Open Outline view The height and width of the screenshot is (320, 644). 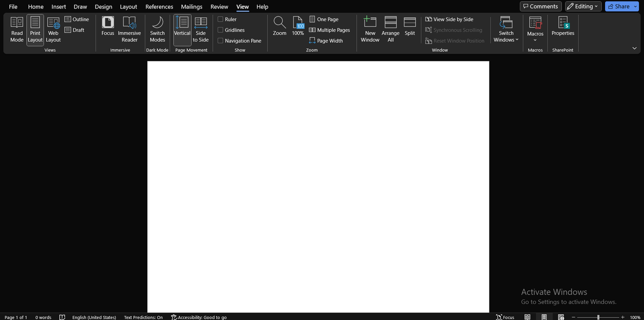[76, 19]
